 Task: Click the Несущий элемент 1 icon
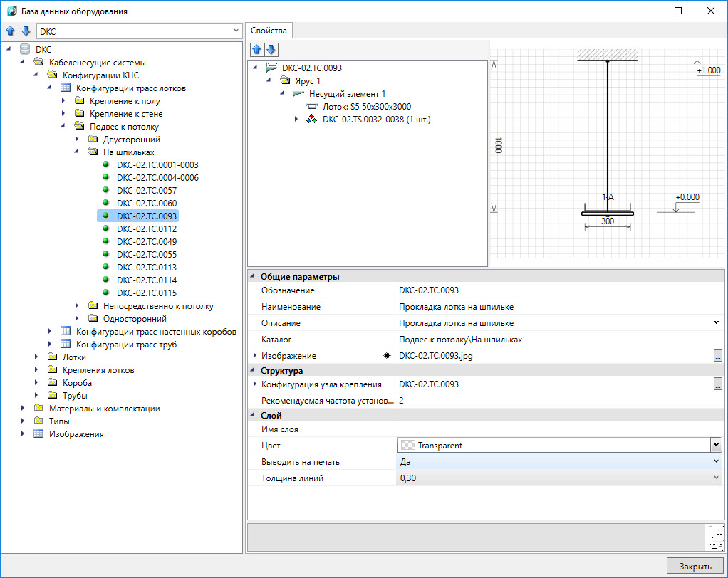pos(298,94)
